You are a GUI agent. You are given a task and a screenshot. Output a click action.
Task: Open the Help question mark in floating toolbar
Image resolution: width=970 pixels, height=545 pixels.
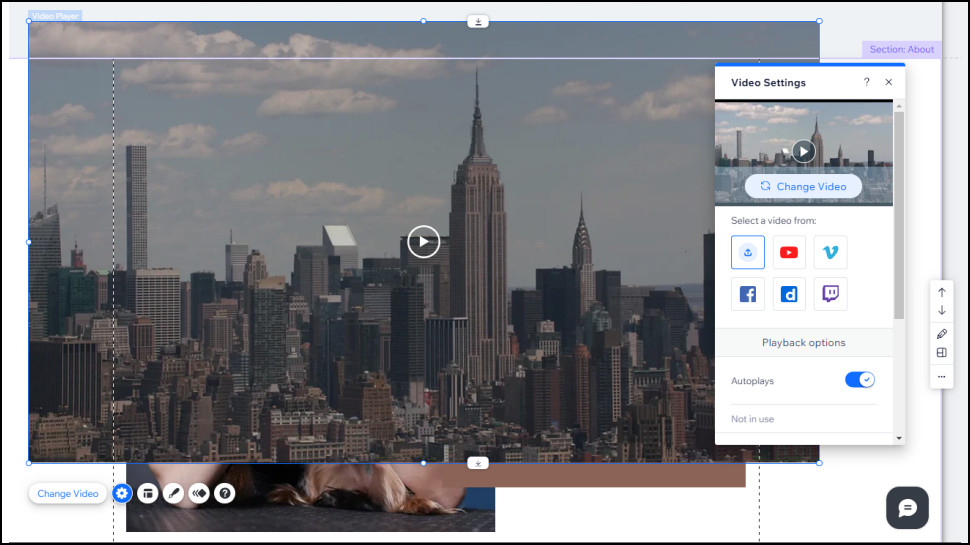point(225,493)
